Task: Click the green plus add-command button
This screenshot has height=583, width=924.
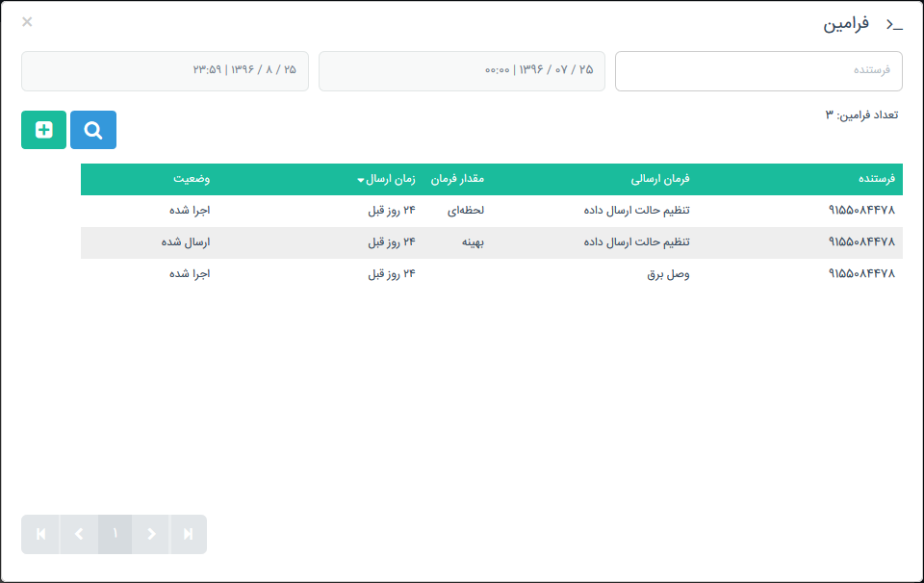Action: pos(44,130)
